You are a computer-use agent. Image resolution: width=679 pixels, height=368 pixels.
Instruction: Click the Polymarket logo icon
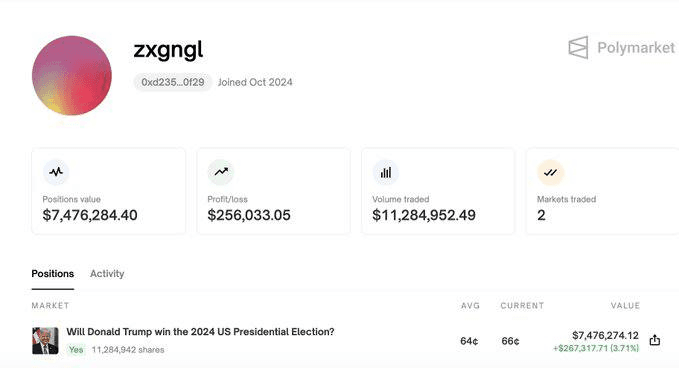tap(578, 47)
